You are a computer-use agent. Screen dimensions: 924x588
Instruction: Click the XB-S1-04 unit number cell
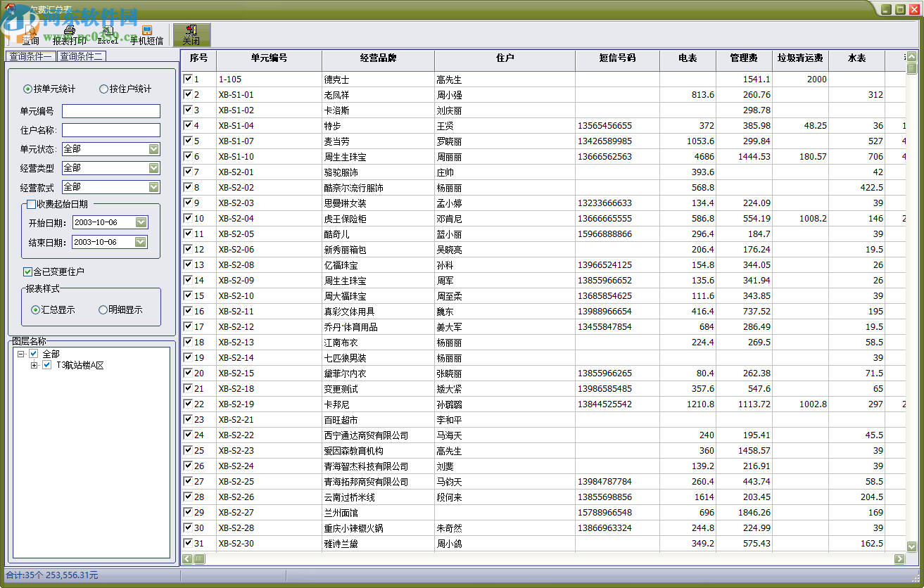point(270,126)
